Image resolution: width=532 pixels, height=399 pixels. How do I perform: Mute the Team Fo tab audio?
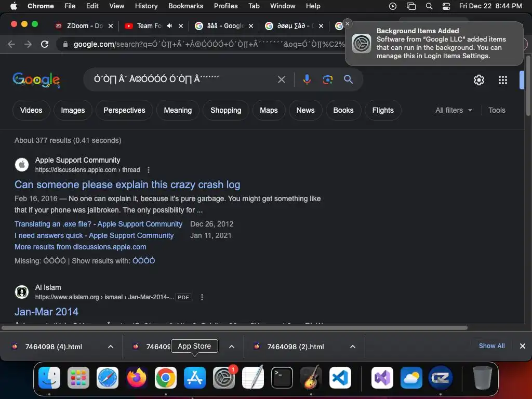pyautogui.click(x=170, y=26)
